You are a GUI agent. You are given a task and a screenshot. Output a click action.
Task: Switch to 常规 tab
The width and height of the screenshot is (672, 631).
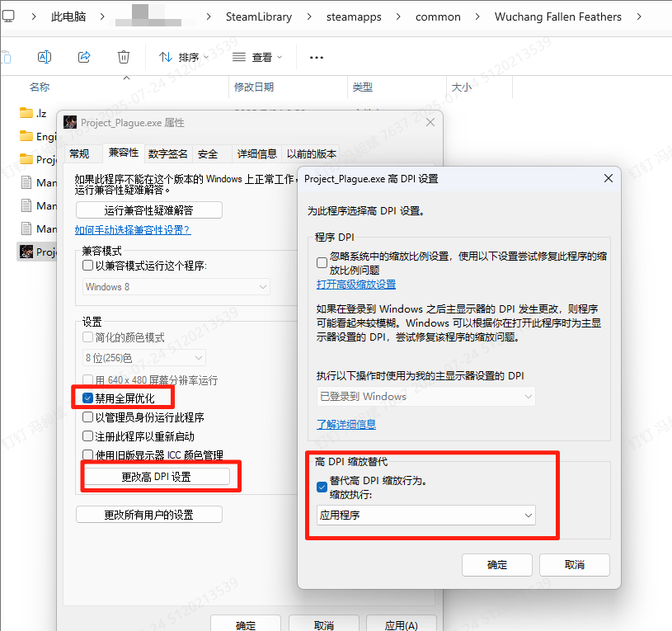click(x=79, y=154)
